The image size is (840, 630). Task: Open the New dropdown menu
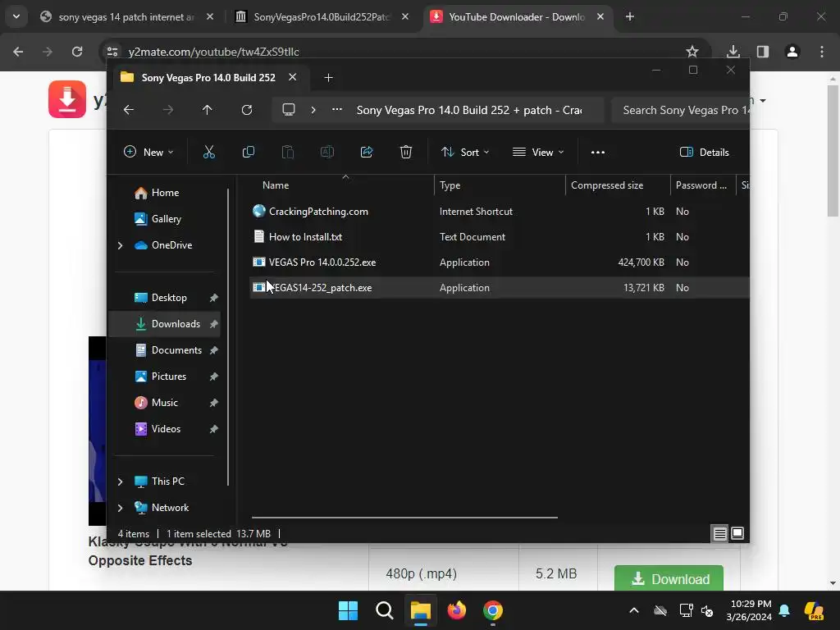148,152
